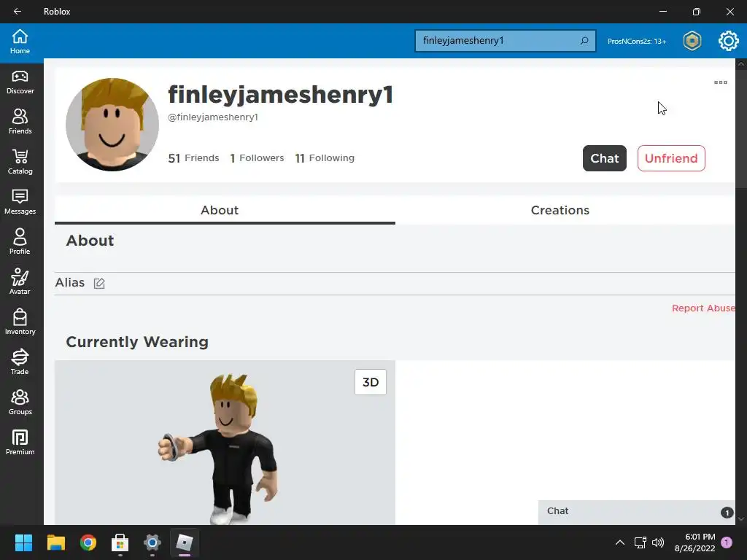This screenshot has width=747, height=560.
Task: Open the Trade sidebar item
Action: pos(20,362)
